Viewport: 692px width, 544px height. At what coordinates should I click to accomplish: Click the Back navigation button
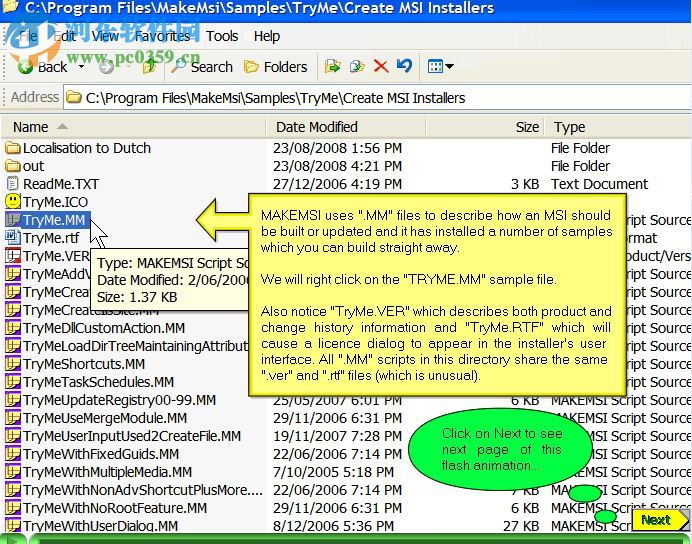point(42,67)
